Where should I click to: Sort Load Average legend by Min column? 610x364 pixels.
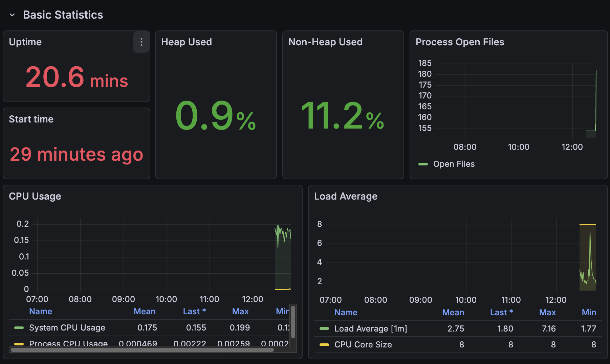[x=589, y=312]
